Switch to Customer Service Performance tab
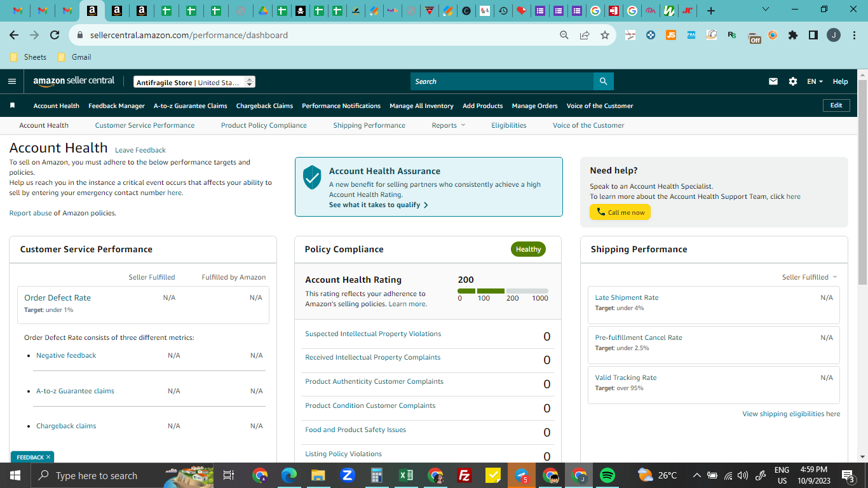This screenshot has width=868, height=488. (145, 125)
